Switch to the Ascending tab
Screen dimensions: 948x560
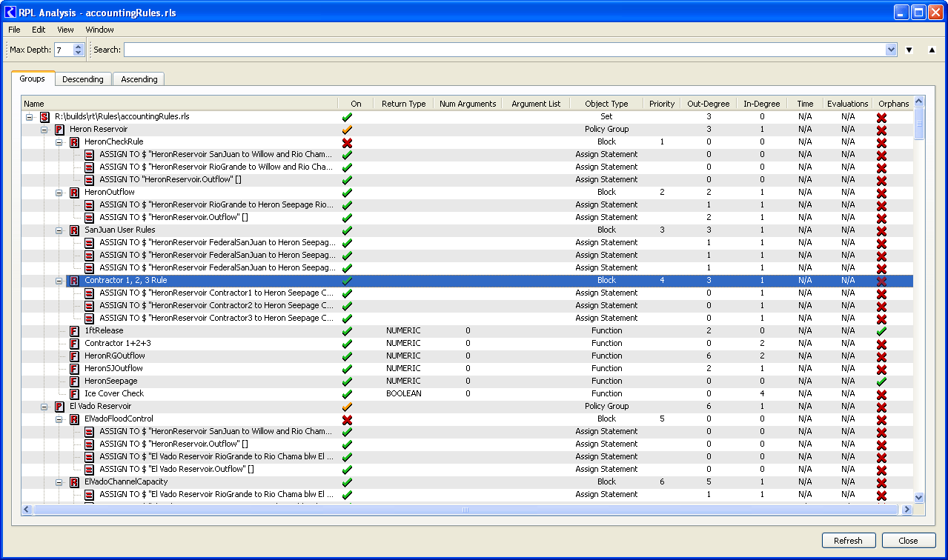coord(139,79)
